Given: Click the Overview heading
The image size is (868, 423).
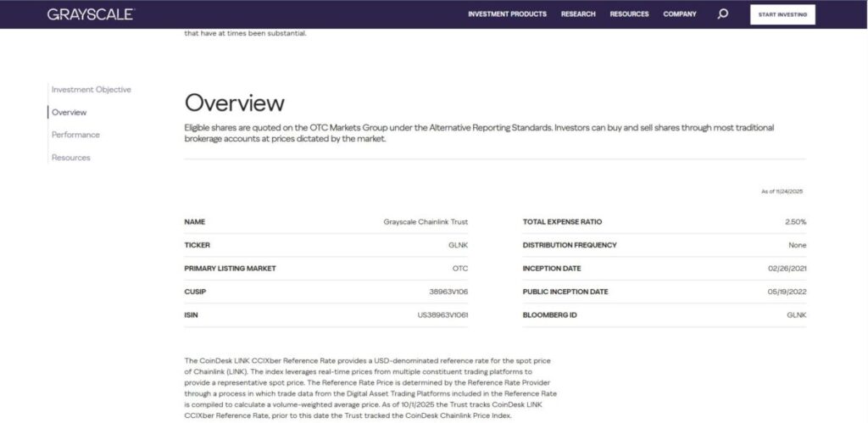Looking at the screenshot, I should point(235,103).
